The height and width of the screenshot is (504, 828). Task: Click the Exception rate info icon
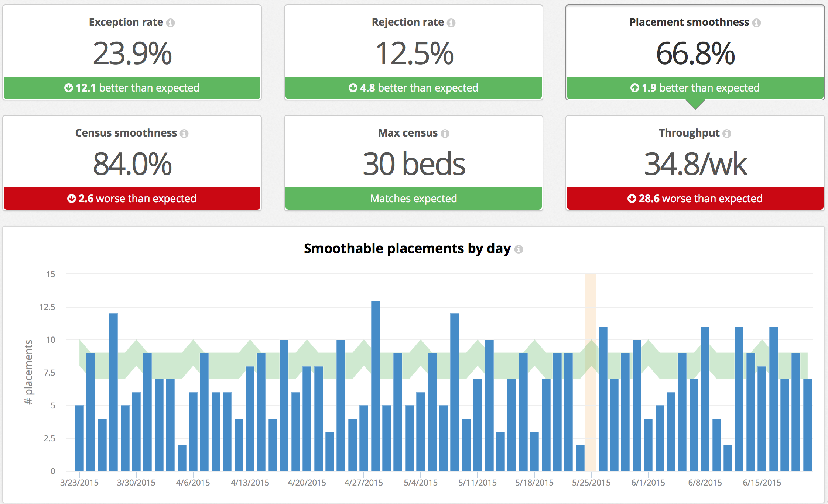coord(170,23)
